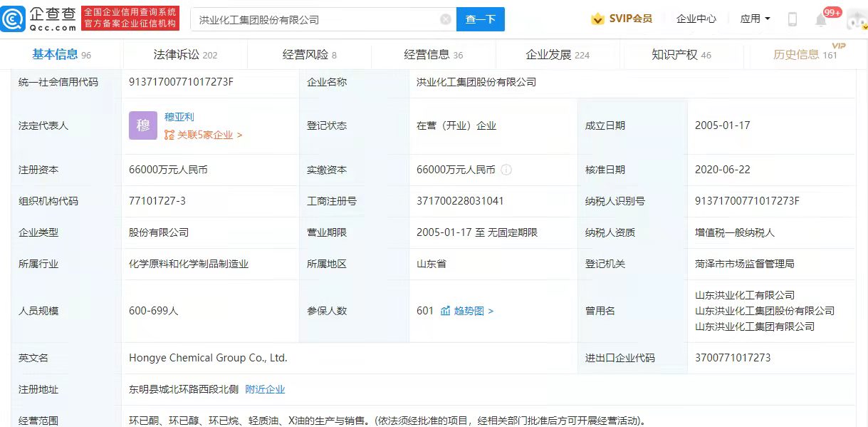Switch to 经营信息 tab
868x427 pixels.
pos(433,54)
